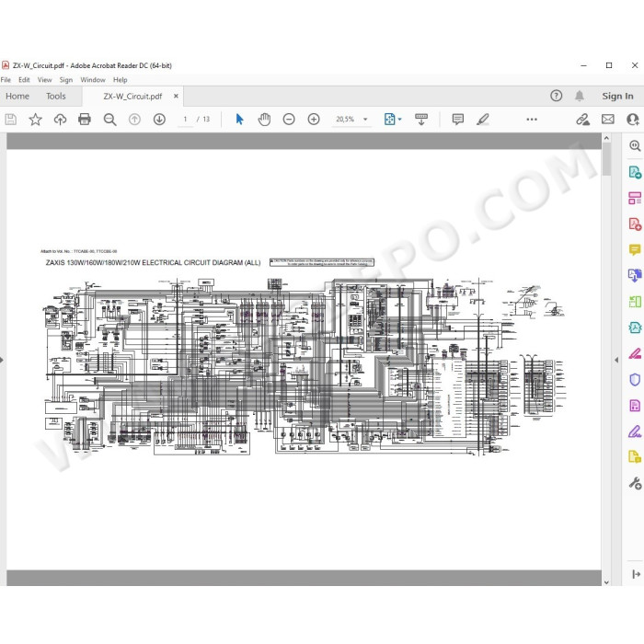
Task: Open the purple form file sidebar tool
Action: click(x=635, y=406)
